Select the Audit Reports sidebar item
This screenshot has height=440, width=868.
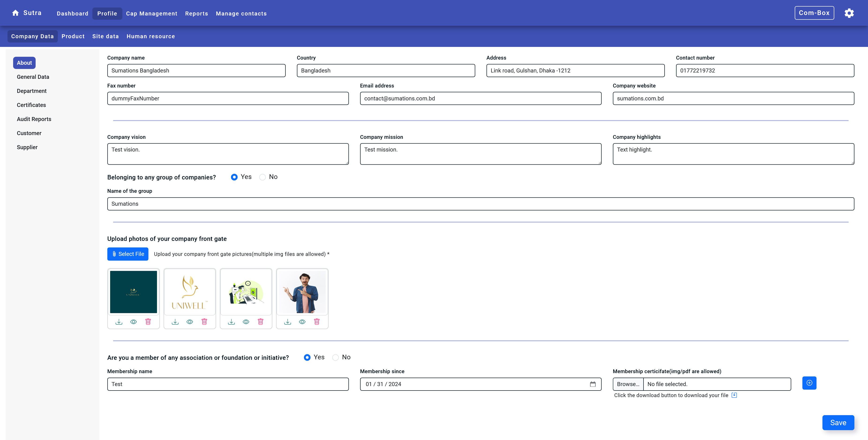(x=34, y=119)
